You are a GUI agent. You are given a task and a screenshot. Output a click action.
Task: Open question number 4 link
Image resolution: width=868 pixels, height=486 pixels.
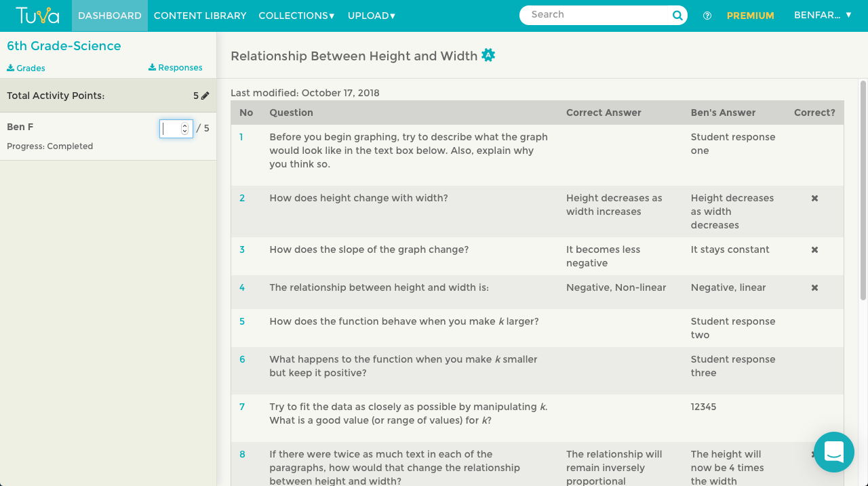click(242, 287)
